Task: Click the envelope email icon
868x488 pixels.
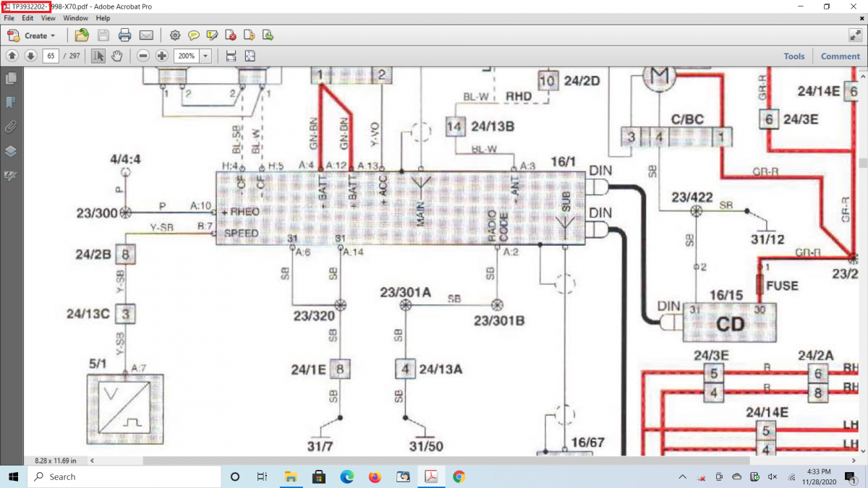Action: coord(146,35)
